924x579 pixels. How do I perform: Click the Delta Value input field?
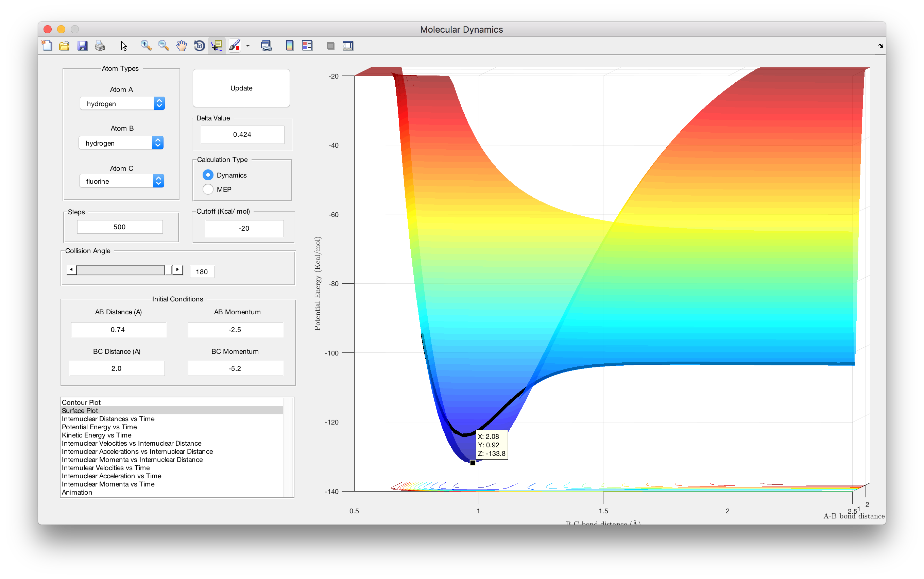(x=242, y=134)
